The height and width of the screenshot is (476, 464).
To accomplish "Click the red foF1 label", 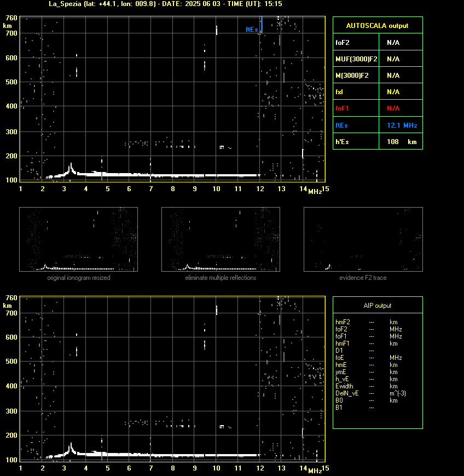I will (x=342, y=108).
